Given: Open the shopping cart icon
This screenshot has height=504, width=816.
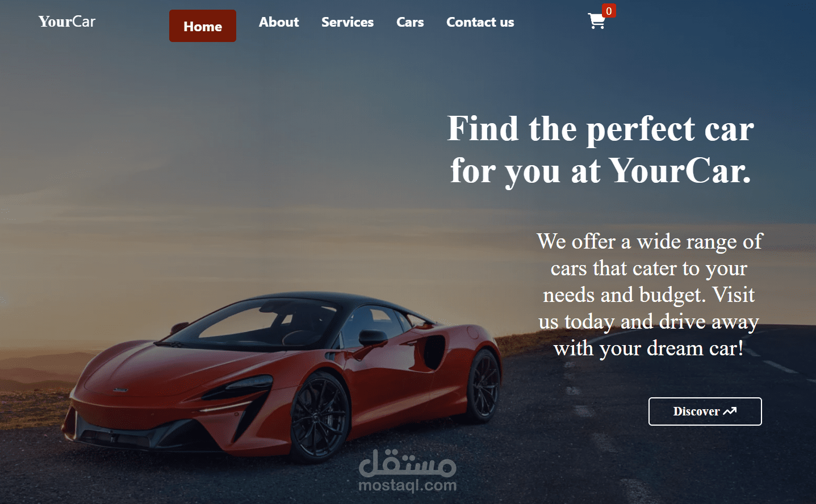Looking at the screenshot, I should (596, 22).
